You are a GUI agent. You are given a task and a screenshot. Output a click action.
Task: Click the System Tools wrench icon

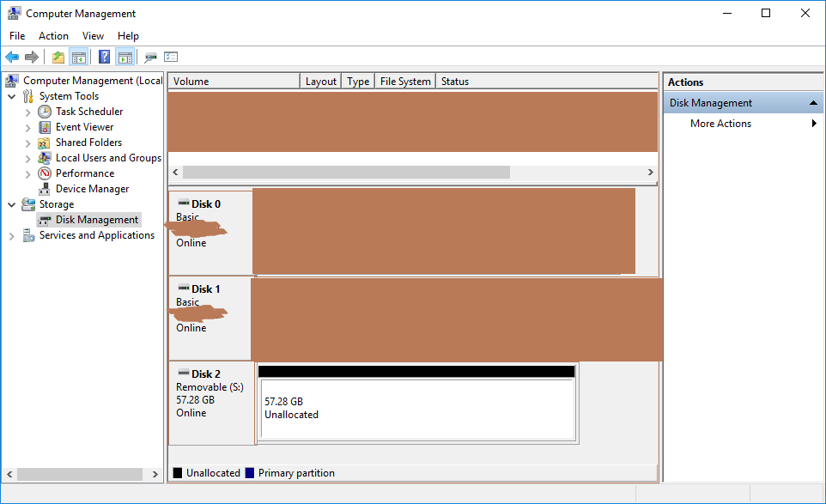pyautogui.click(x=28, y=96)
